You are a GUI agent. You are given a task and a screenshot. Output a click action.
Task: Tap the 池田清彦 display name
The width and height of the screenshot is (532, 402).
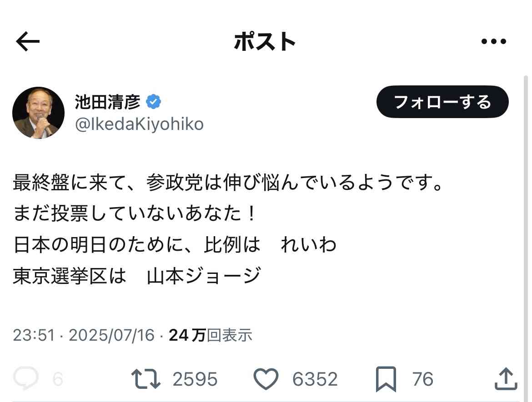coord(108,102)
